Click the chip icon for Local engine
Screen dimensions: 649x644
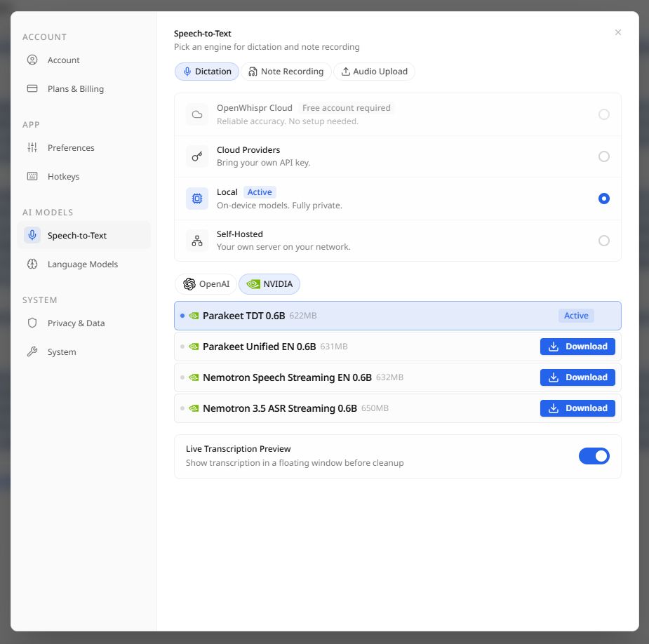point(197,199)
